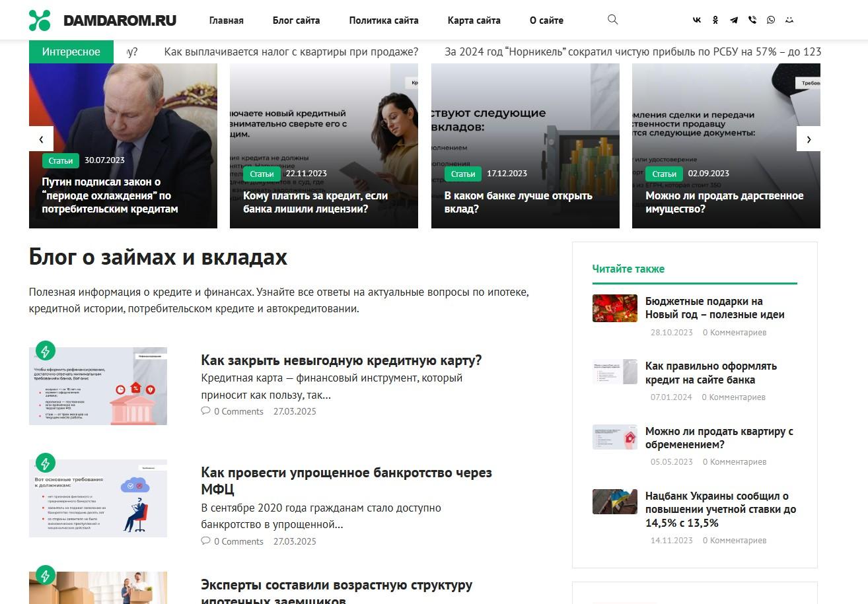Click date 27.03.2025 under bankruptcy article

point(295,541)
